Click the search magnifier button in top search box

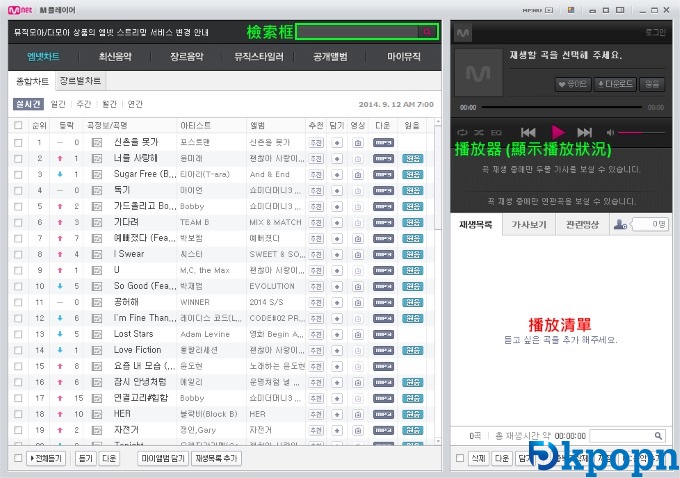tap(427, 32)
